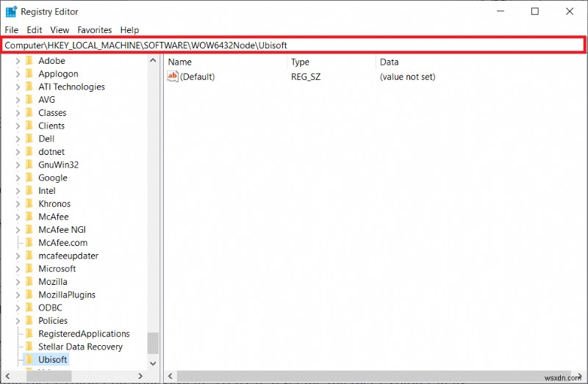The width and height of the screenshot is (588, 384).
Task: Expand the McAfee key
Action: coord(18,217)
